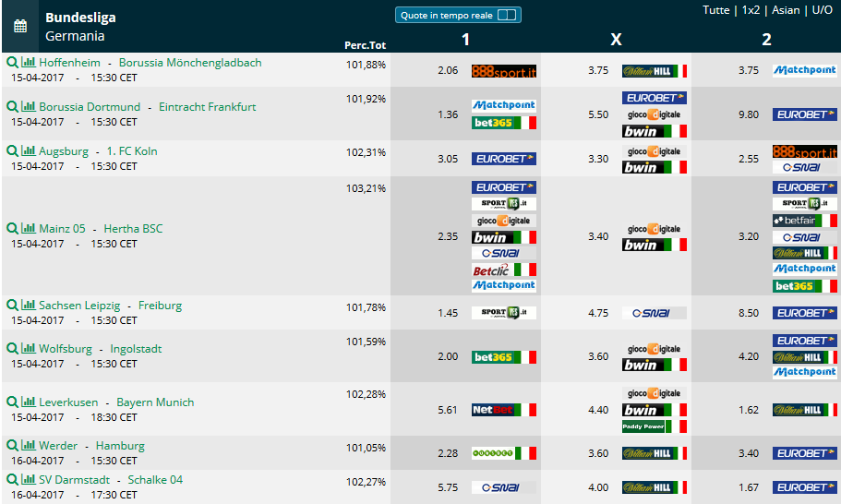Click NetBet logo in Leverkusen row

(504, 410)
